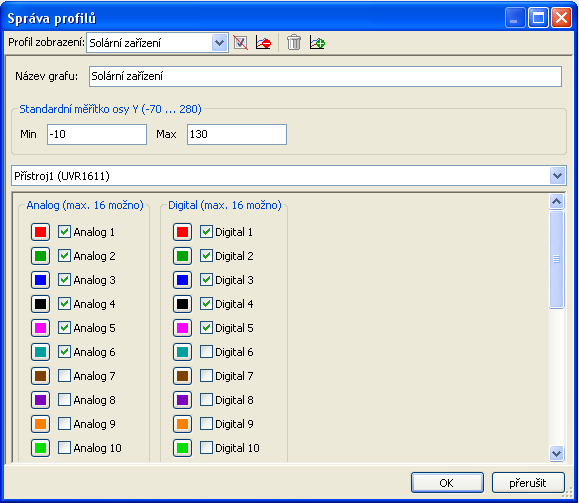Image resolution: width=579 pixels, height=503 pixels.
Task: Click the uncheck-all crossed checkbox icon
Action: 240,43
